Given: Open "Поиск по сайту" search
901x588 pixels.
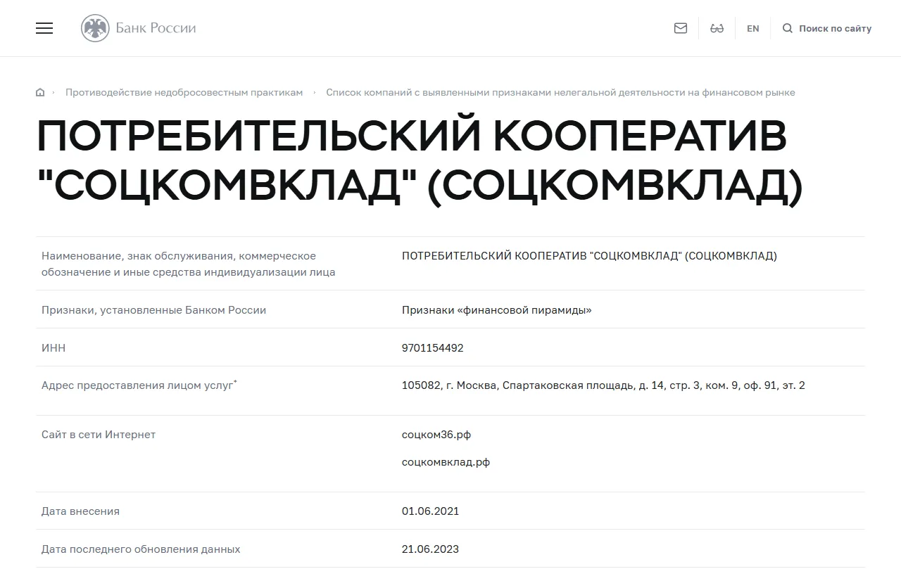Looking at the screenshot, I should (x=835, y=29).
